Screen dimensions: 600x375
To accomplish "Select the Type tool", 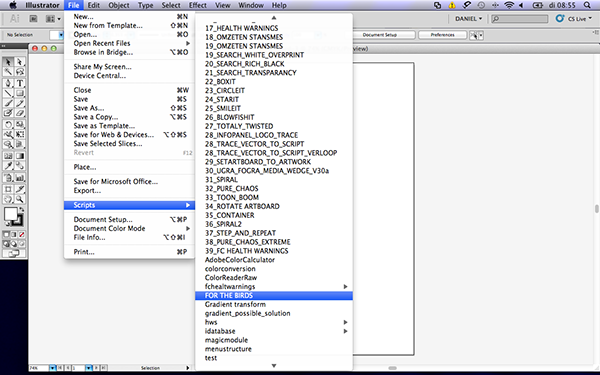I will (20, 83).
